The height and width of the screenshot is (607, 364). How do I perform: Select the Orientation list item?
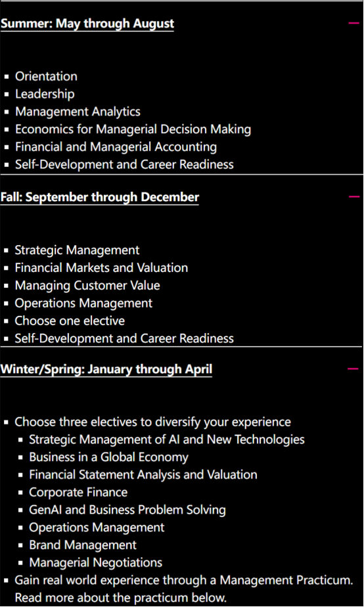46,76
